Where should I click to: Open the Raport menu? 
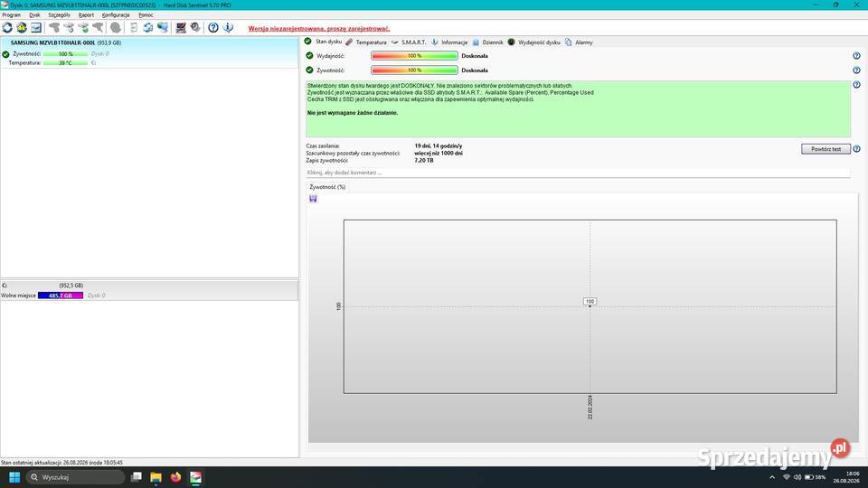coord(86,15)
